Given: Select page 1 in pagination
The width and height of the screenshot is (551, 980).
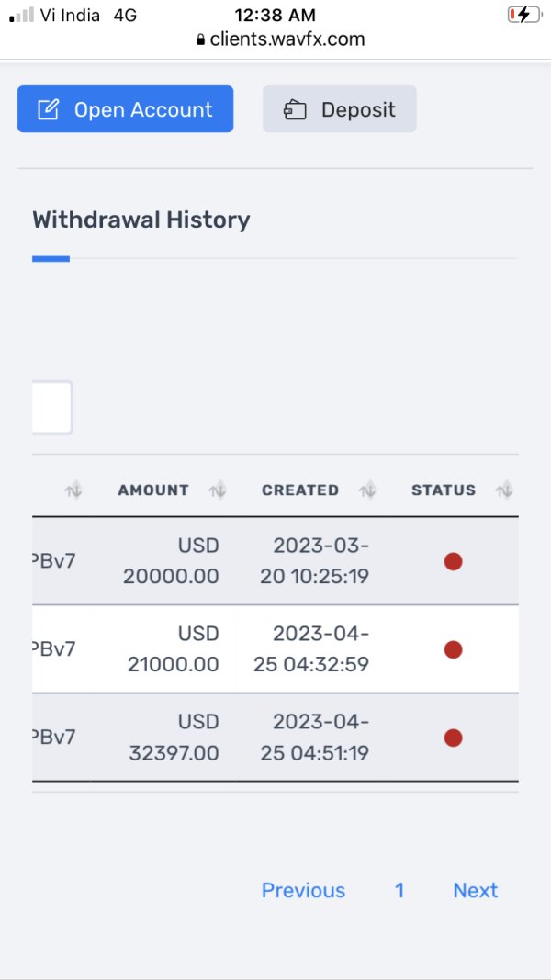Looking at the screenshot, I should [x=399, y=890].
